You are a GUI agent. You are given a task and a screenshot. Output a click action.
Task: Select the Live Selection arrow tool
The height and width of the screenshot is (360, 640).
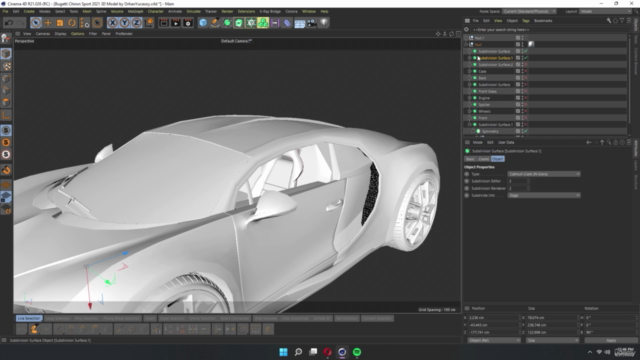(36, 23)
